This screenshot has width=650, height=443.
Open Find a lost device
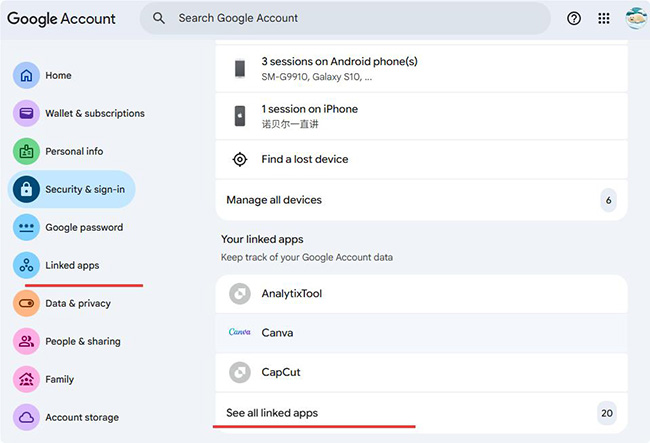tap(421, 159)
